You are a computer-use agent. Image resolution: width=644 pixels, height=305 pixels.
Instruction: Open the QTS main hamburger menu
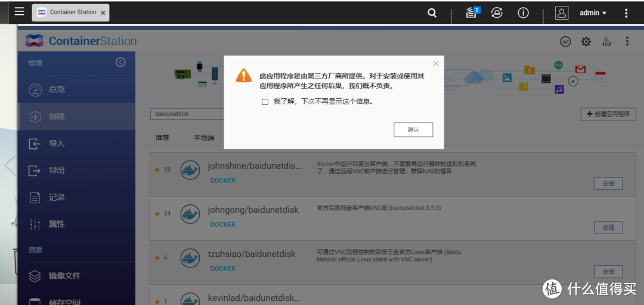pos(19,12)
